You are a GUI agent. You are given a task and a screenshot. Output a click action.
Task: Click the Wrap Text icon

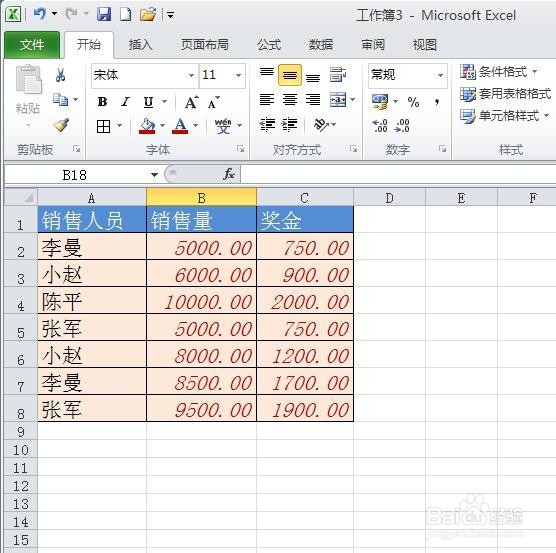[x=338, y=74]
